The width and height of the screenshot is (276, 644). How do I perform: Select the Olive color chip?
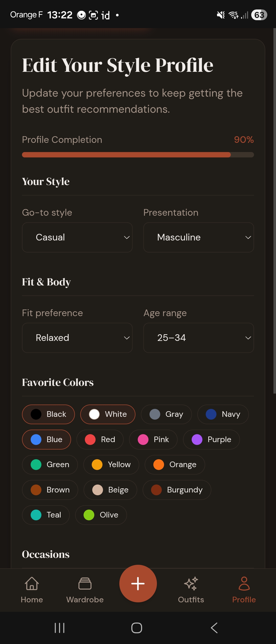pos(101,515)
